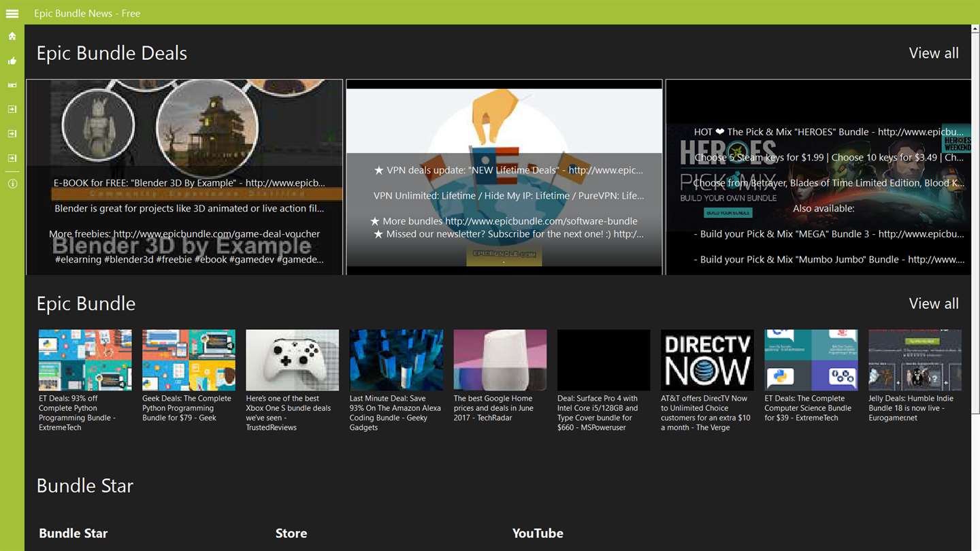Click 'Jelly Deals: Humble Indie Bundle' headline
Image resolution: width=980 pixels, height=551 pixels.
(911, 408)
